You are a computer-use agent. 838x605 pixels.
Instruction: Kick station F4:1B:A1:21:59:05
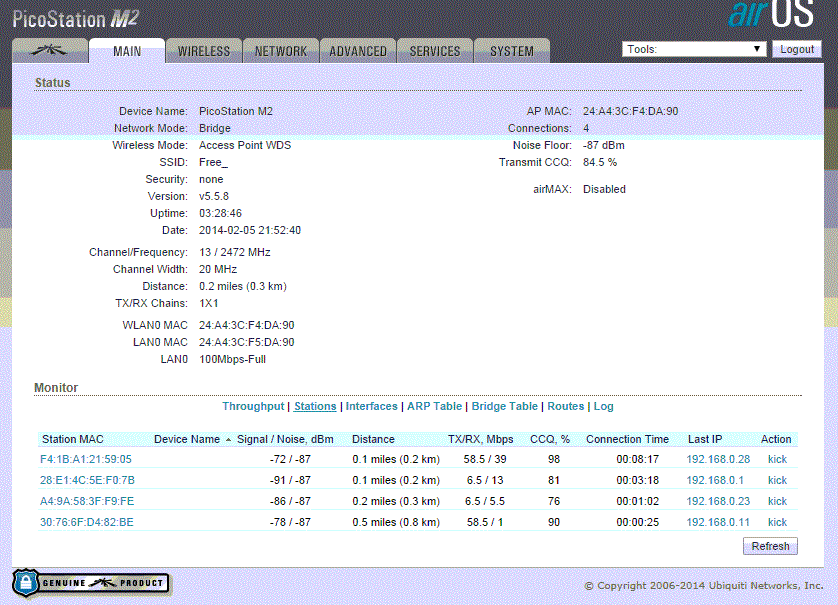pos(777,459)
